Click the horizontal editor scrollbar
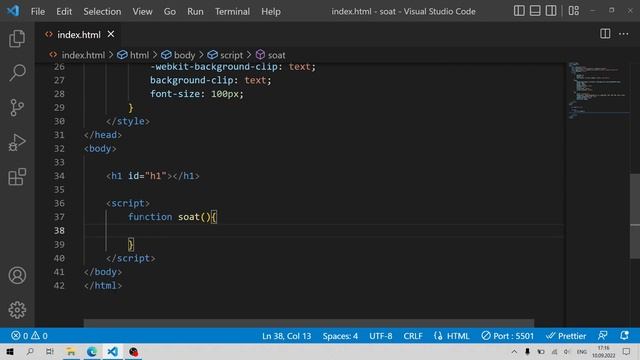The height and width of the screenshot is (360, 640). [309, 323]
